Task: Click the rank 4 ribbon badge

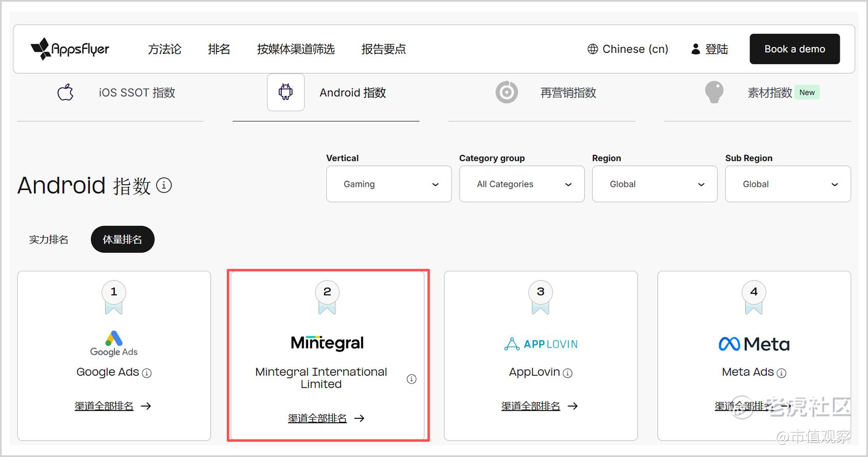Action: (x=754, y=297)
